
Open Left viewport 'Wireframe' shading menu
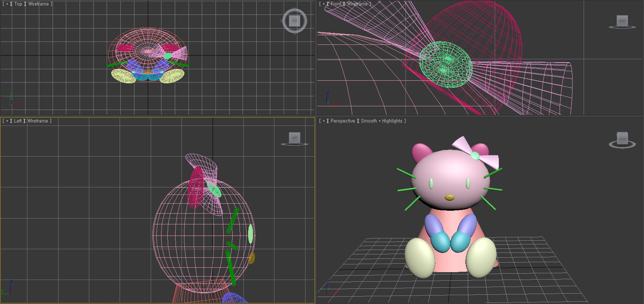[38, 121]
